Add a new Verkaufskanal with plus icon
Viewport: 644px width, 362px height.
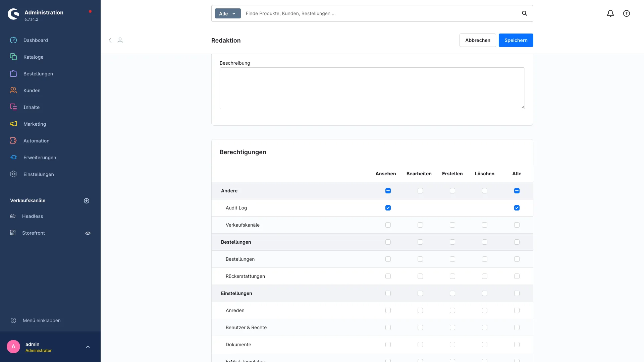pyautogui.click(x=87, y=201)
